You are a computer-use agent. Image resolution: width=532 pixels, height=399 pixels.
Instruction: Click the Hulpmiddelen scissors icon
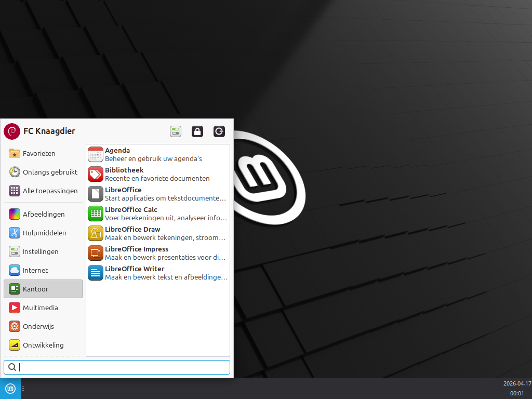pos(14,233)
